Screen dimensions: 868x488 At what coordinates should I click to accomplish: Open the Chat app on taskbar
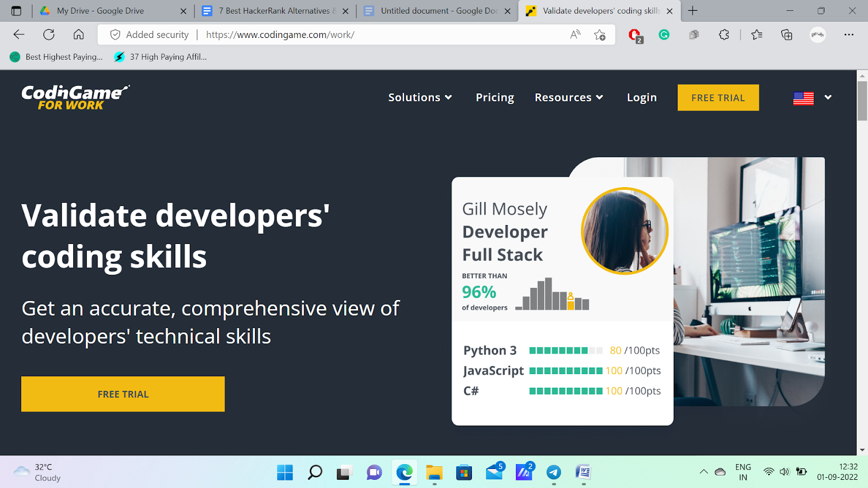coord(374,472)
